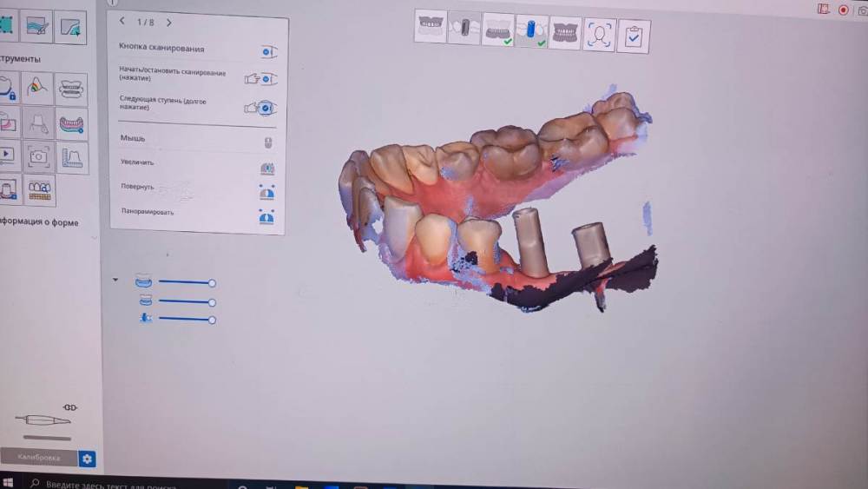Screen dimensions: 868x489
Task: Select the colored tooth shade tool
Action: point(38,89)
